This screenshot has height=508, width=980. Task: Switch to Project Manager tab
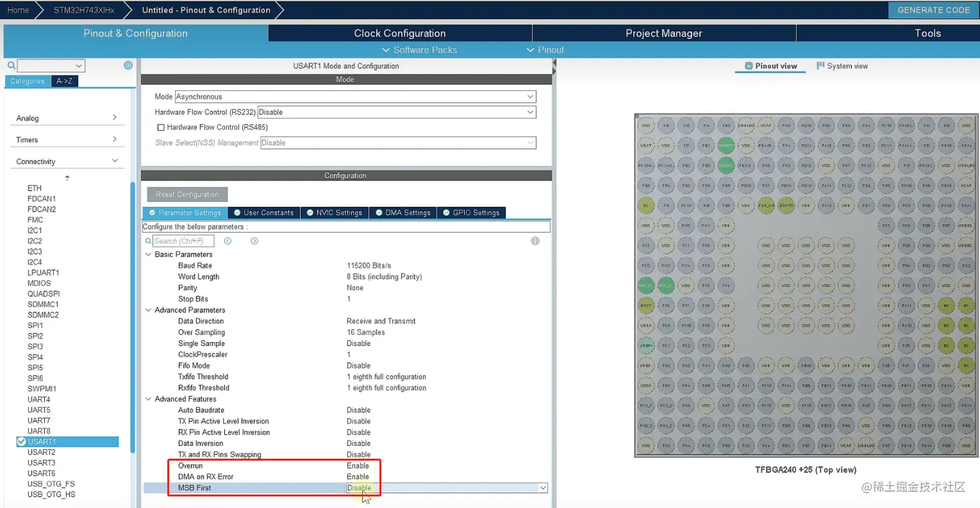(x=664, y=33)
